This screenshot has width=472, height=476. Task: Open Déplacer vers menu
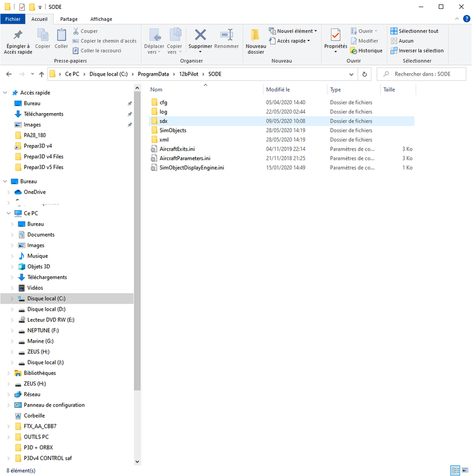[x=154, y=42]
